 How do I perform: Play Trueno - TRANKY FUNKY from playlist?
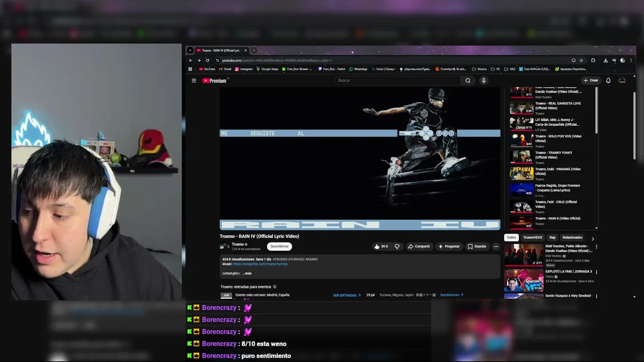click(546, 157)
